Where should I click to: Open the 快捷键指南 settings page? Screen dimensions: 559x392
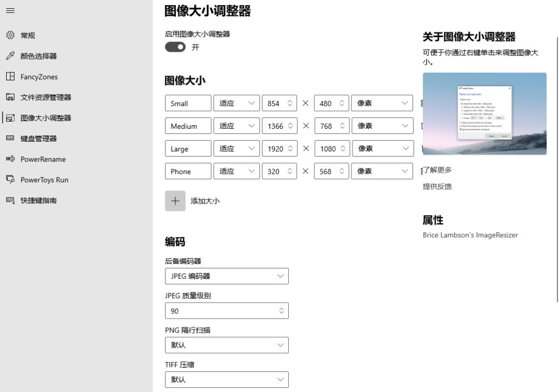pyautogui.click(x=41, y=201)
